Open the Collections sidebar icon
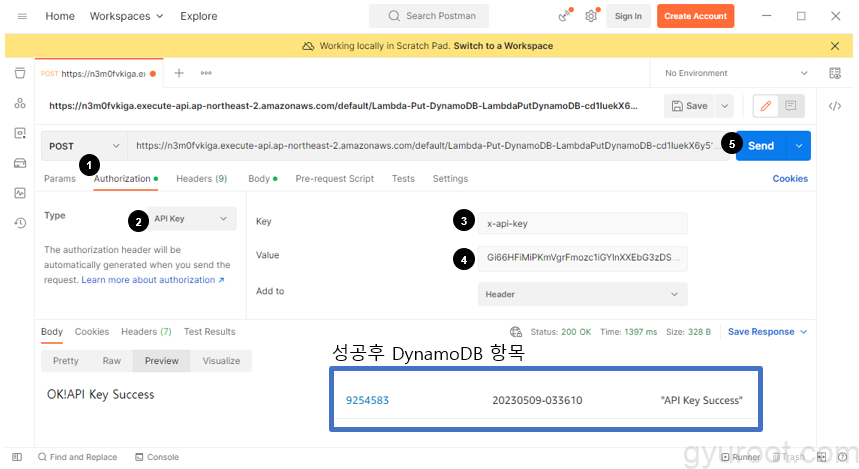This screenshot has height=469, width=859. tap(19, 73)
